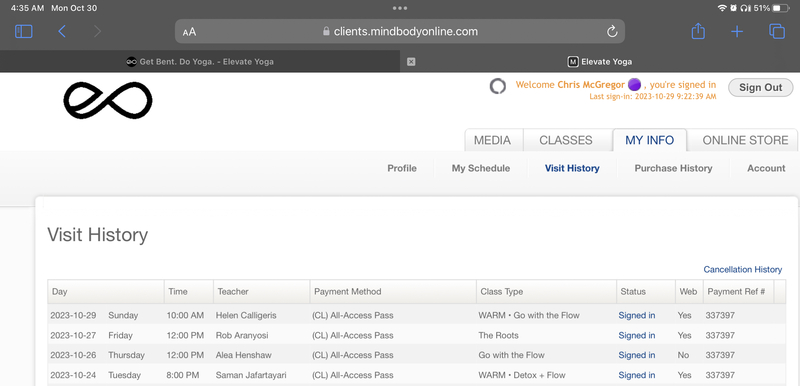The image size is (800, 386).
Task: Click teacher name Helen Calligeris
Action: tap(246, 315)
